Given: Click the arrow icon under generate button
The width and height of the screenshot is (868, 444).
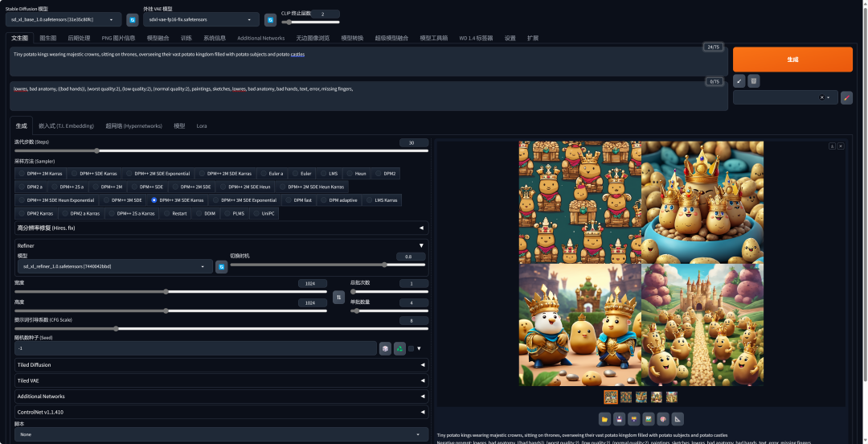Looking at the screenshot, I should [x=739, y=80].
